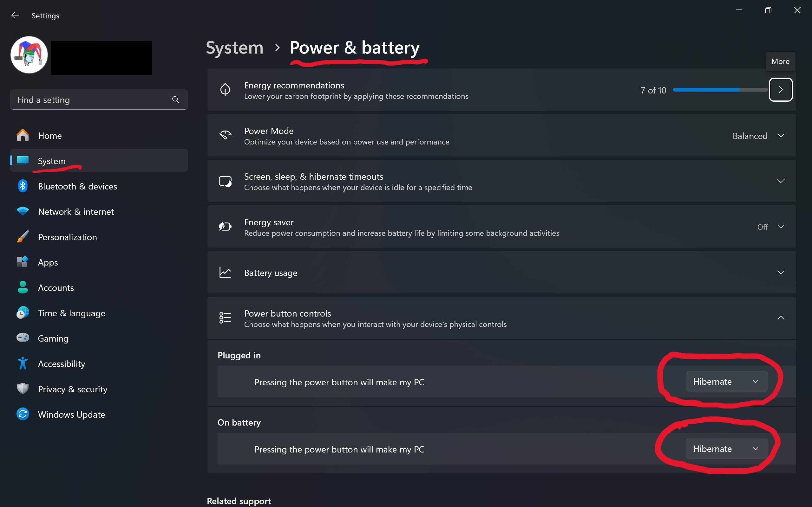The width and height of the screenshot is (812, 507).
Task: Click the Find a setting search box
Action: tap(99, 99)
